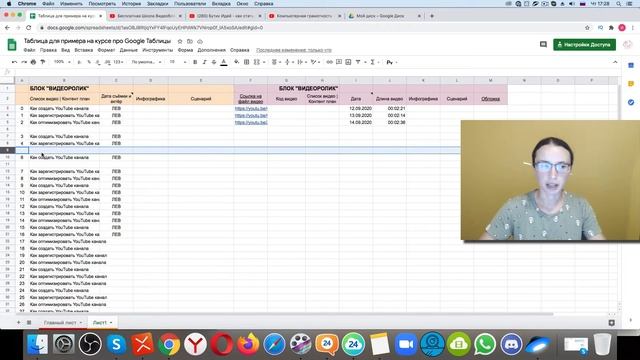Image resolution: width=640 pixels, height=360 pixels.
Task: Open Zoom from the Dock
Action: tap(406, 344)
